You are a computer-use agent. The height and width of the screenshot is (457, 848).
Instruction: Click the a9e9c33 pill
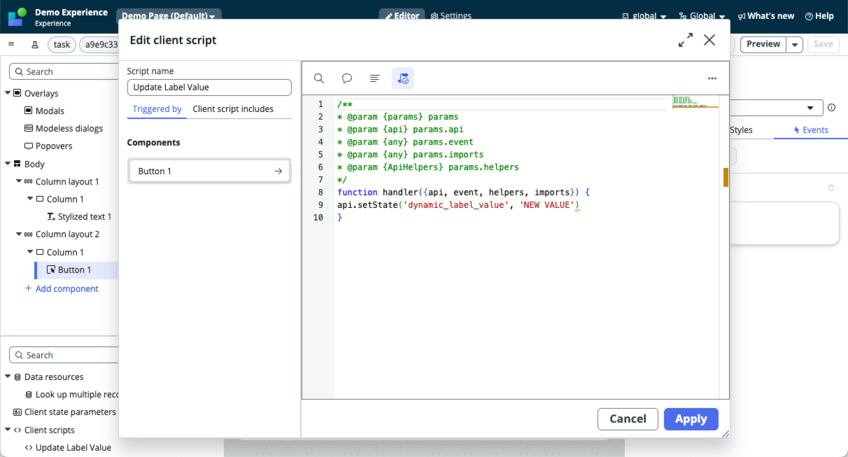(x=99, y=44)
